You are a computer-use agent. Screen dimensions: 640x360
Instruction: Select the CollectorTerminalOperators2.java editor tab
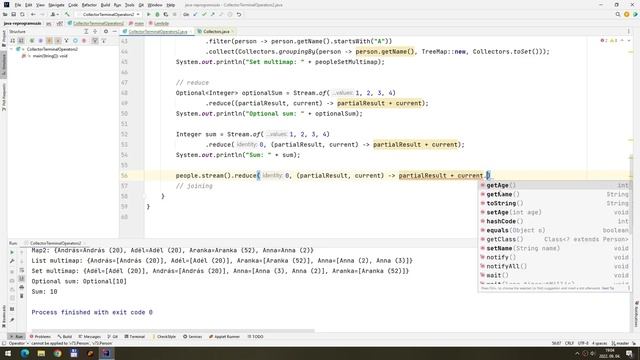click(x=158, y=31)
